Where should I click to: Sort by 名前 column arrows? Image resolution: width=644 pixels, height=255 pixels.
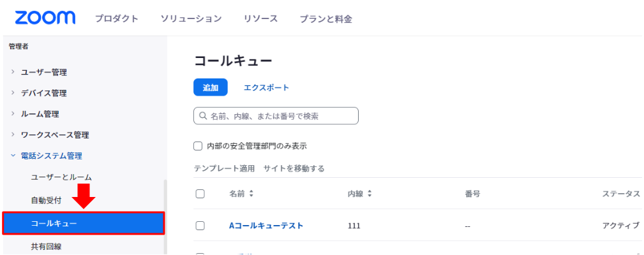coord(251,194)
